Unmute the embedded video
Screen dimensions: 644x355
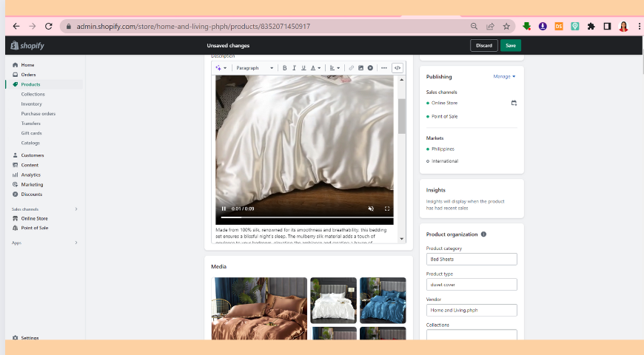tap(371, 209)
